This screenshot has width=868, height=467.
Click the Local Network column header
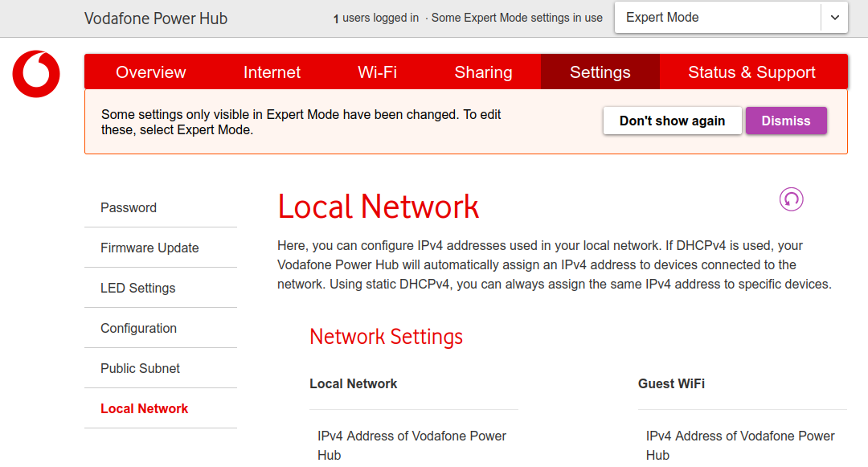353,383
